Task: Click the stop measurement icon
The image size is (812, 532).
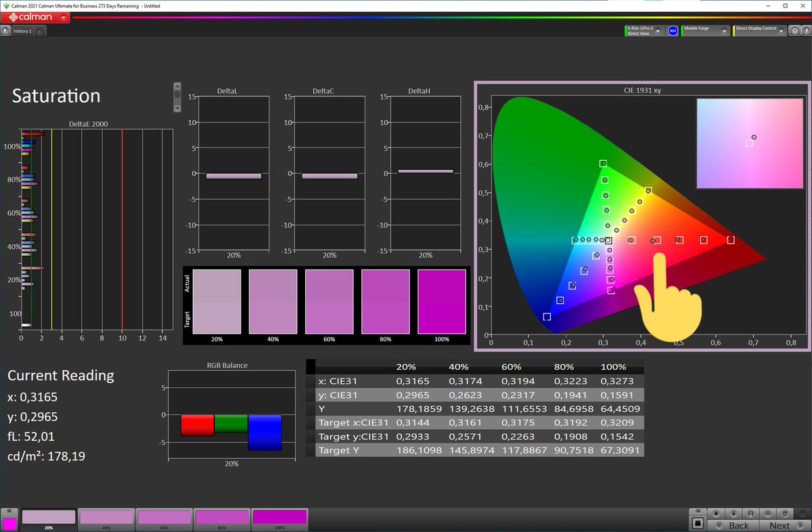Action: 716,514
